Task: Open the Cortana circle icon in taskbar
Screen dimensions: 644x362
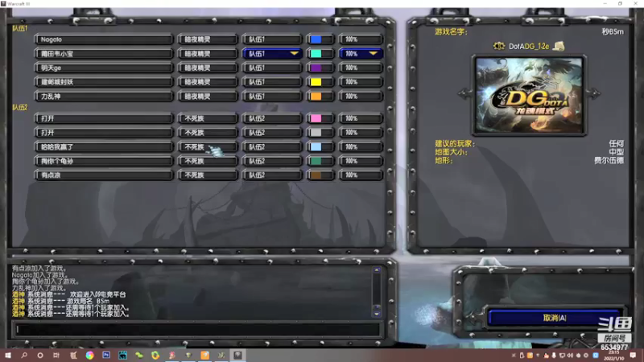Action: pos(40,355)
